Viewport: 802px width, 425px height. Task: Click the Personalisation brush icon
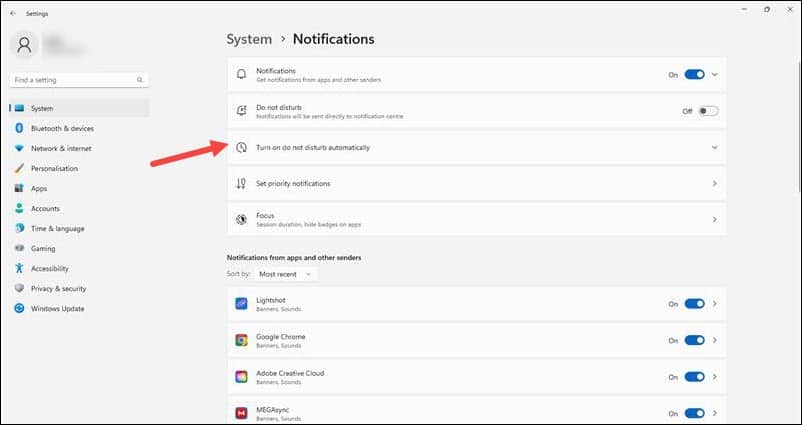pyautogui.click(x=19, y=168)
